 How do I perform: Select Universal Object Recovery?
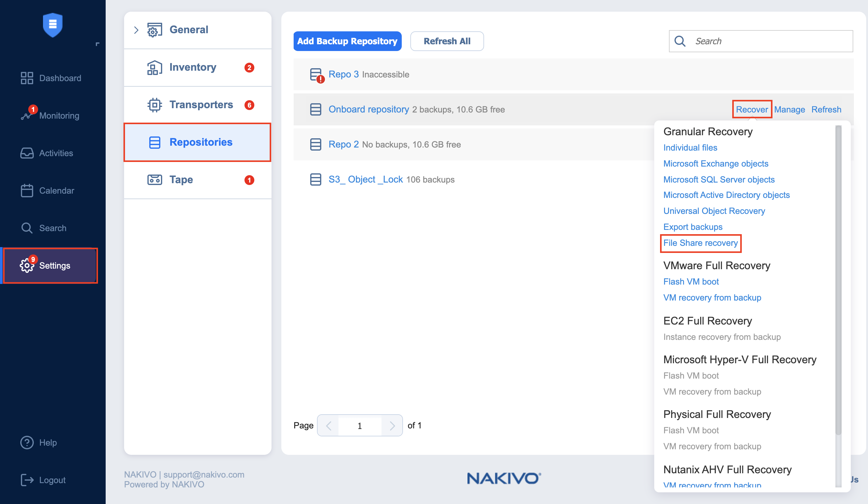[x=714, y=211]
